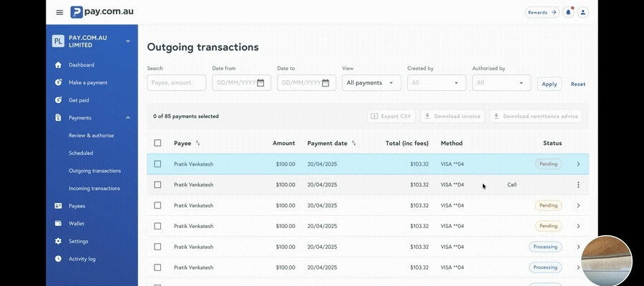Click Export CSV button
644x286 pixels.
[x=391, y=116]
